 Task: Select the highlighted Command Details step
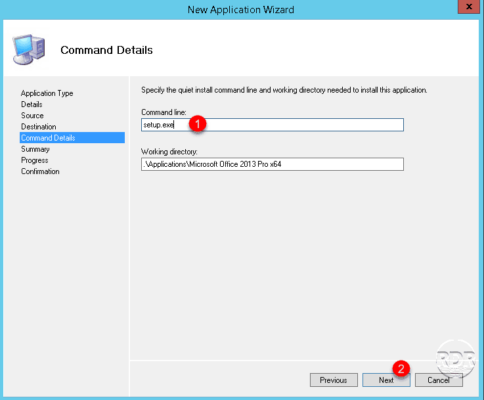72,138
